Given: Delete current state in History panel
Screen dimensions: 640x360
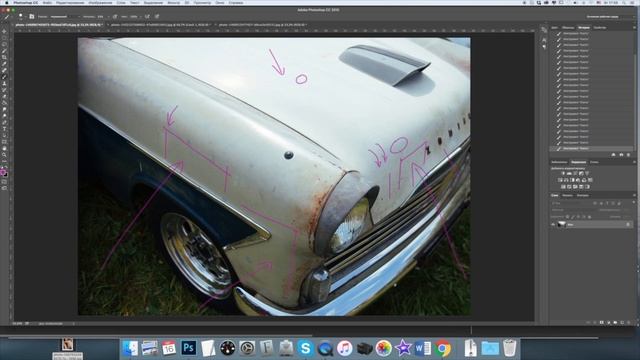Looking at the screenshot, I should click(x=628, y=155).
